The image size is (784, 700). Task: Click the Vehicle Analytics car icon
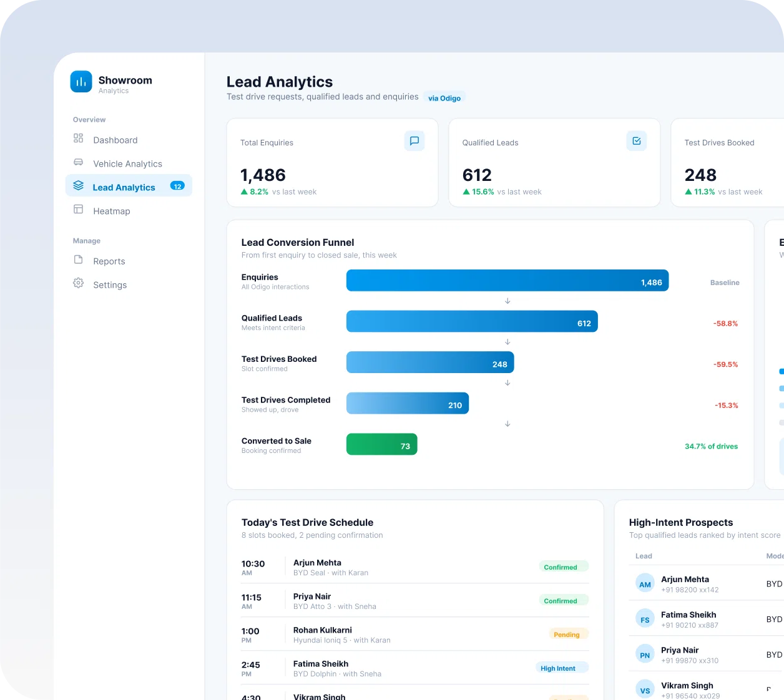click(78, 162)
